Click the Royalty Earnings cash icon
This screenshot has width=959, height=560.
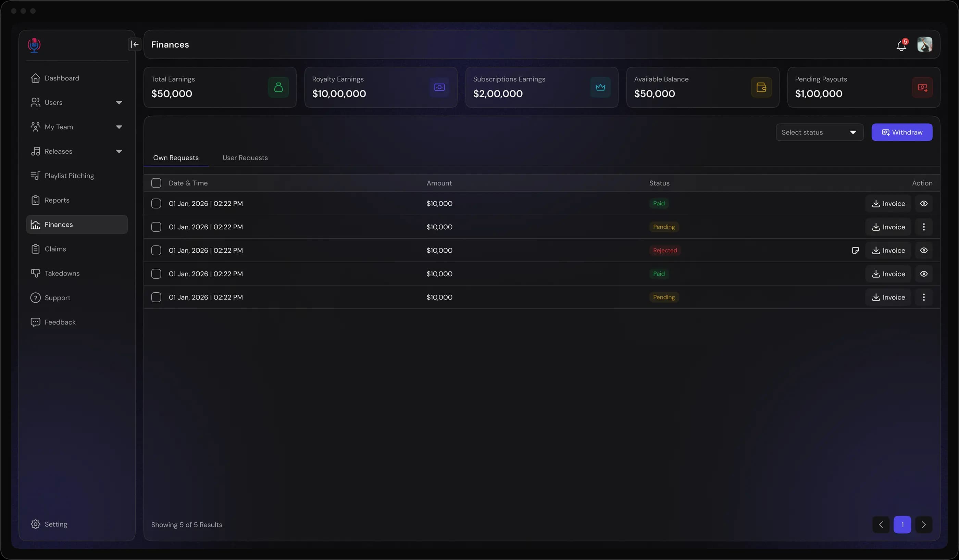click(439, 88)
